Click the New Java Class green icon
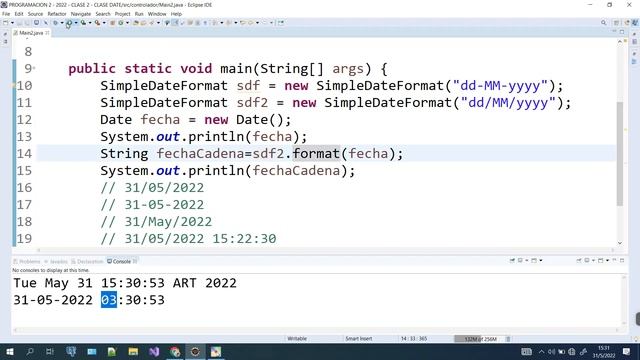 [121, 23]
